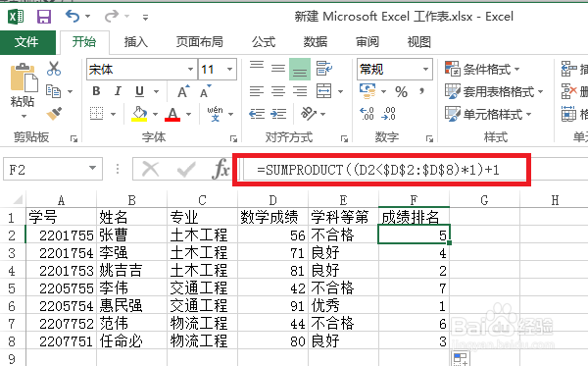The width and height of the screenshot is (588, 366).
Task: Increase font size with larger A icon
Action: point(183,91)
